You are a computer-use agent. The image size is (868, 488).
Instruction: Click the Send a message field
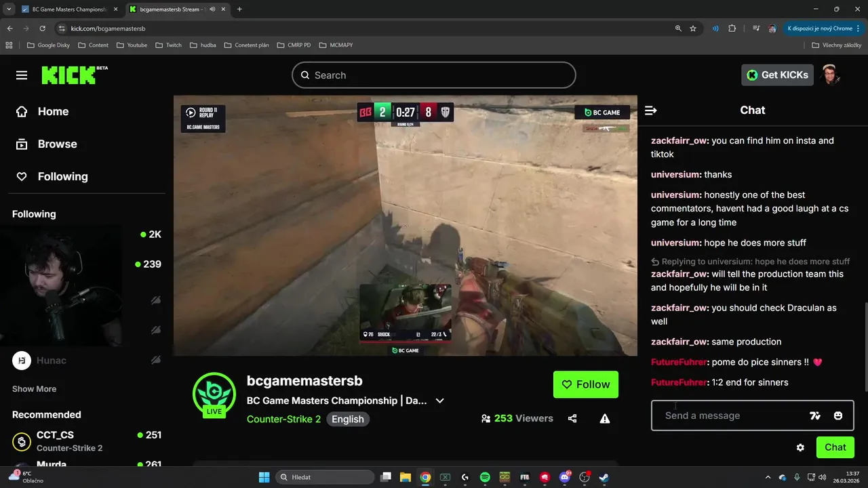pos(753,415)
